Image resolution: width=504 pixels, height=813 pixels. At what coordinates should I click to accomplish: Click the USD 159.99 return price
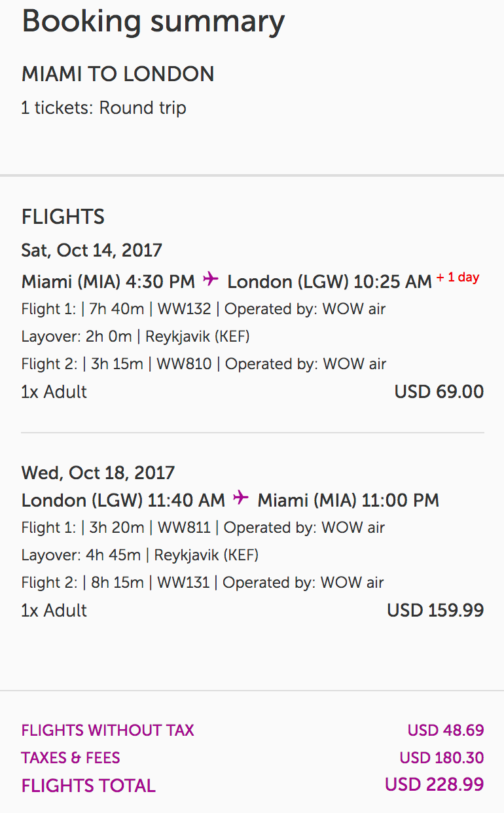435,611
